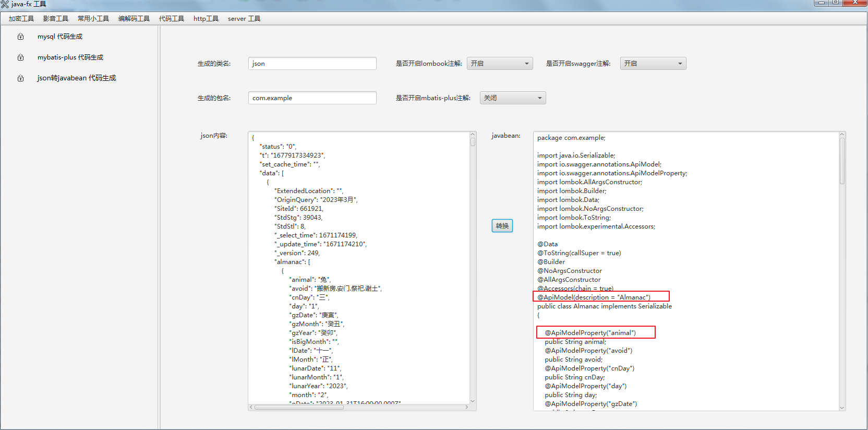
Task: Open the swagger annotation dropdown
Action: pos(653,64)
